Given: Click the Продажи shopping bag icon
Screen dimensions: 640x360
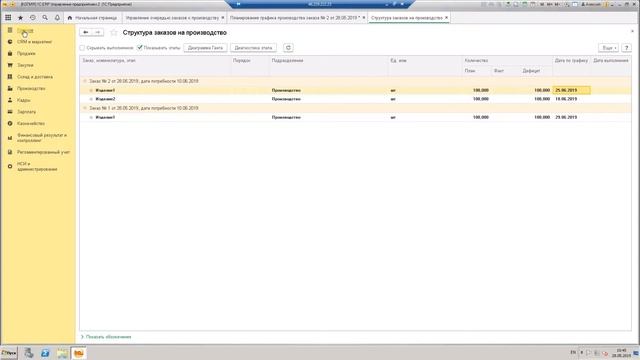Looking at the screenshot, I should (x=10, y=53).
